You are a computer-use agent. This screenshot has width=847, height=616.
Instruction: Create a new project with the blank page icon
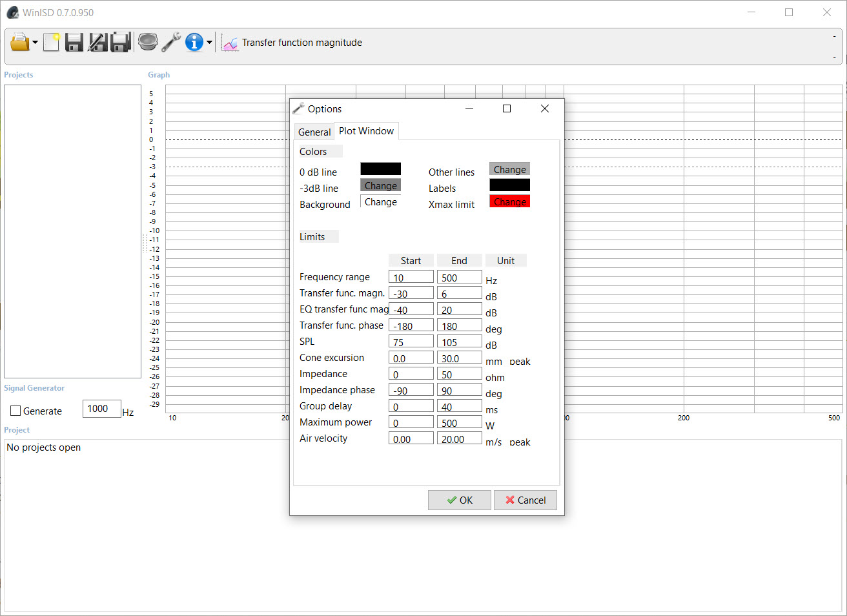tap(51, 43)
